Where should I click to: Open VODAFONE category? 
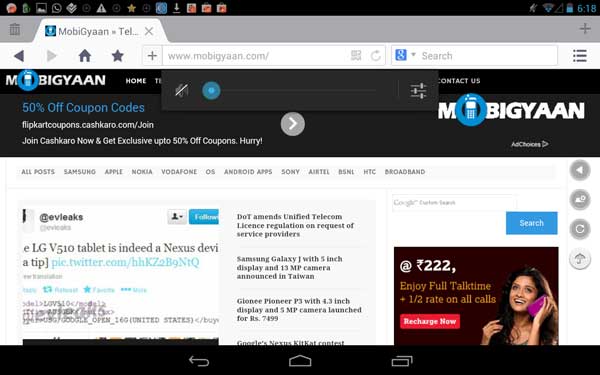[x=179, y=172]
